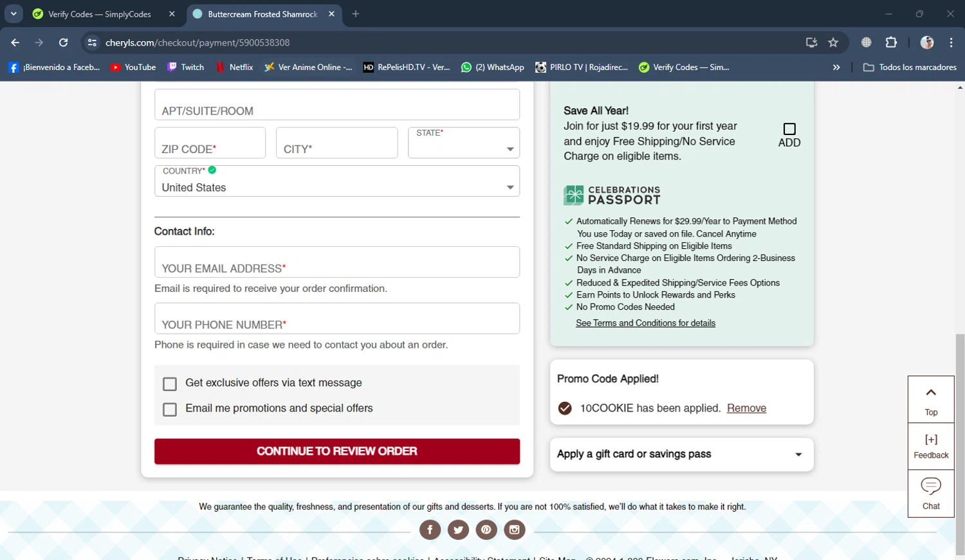Screen dimensions: 965x560
Task: Focus the YOUR PHONE NUMBER field
Action: pyautogui.click(x=337, y=318)
